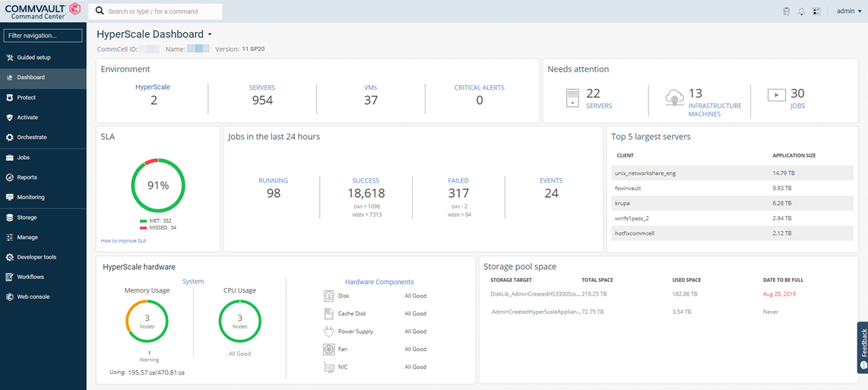Click the infrastructure machines cloud icon

point(673,97)
